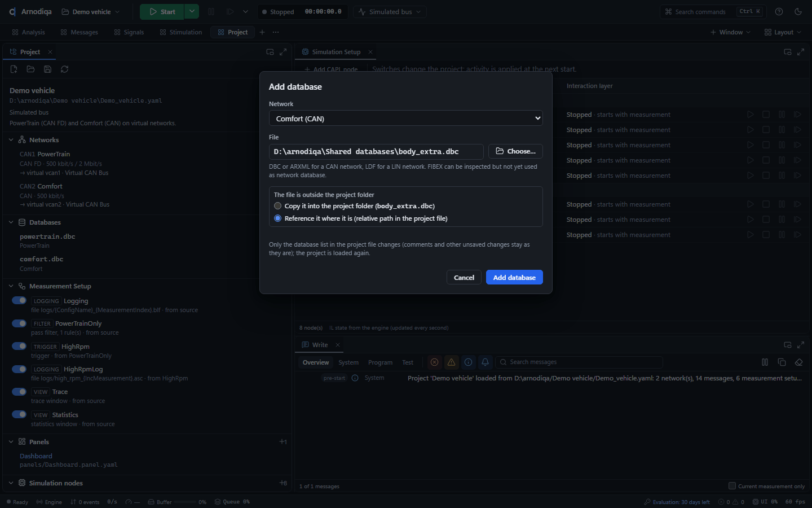Open the Simulated bus dropdown
The width and height of the screenshot is (812, 508).
tap(390, 12)
